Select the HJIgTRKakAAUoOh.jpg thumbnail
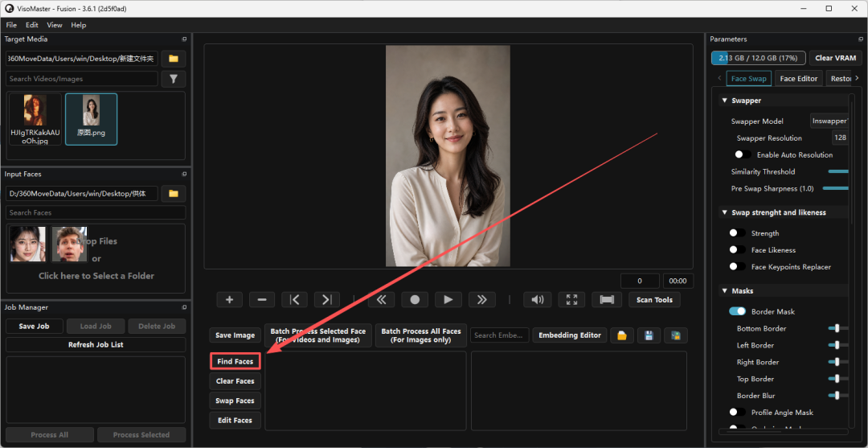This screenshot has height=448, width=868. (x=35, y=119)
